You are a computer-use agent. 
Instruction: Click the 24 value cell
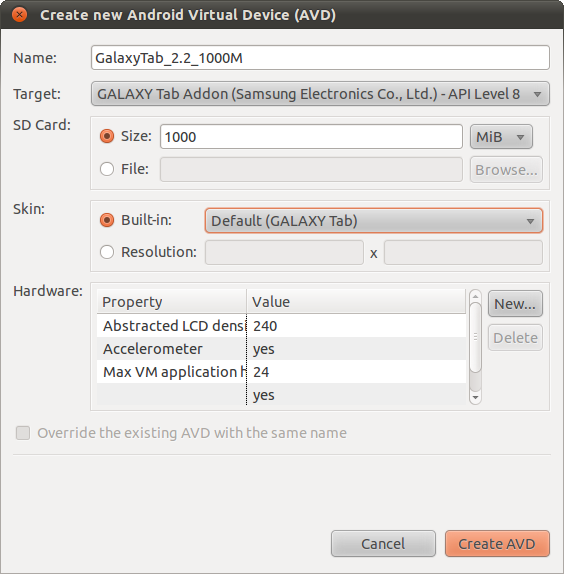pos(356,372)
